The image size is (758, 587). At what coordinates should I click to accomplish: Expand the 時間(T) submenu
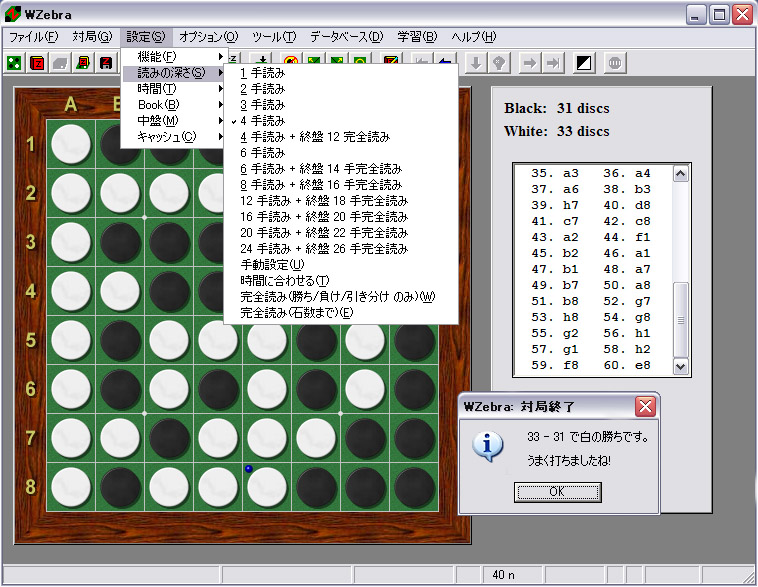coord(174,89)
